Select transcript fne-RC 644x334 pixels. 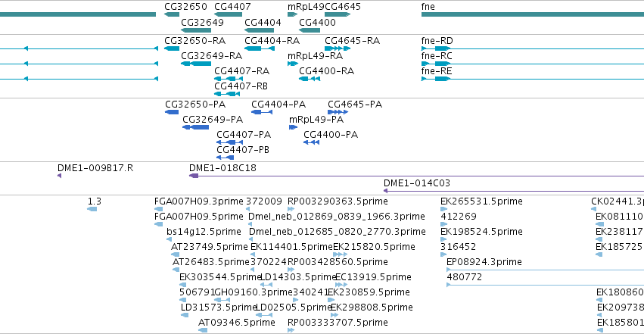click(x=437, y=56)
